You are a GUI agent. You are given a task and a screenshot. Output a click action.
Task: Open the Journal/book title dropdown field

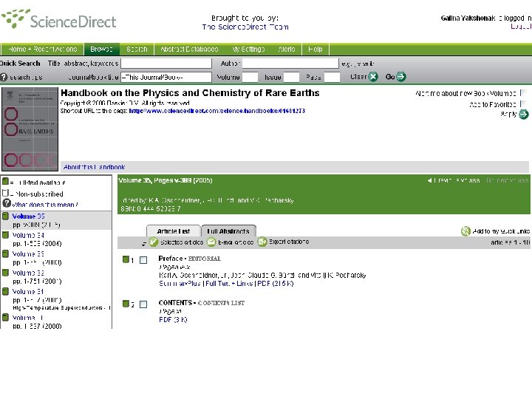(166, 78)
